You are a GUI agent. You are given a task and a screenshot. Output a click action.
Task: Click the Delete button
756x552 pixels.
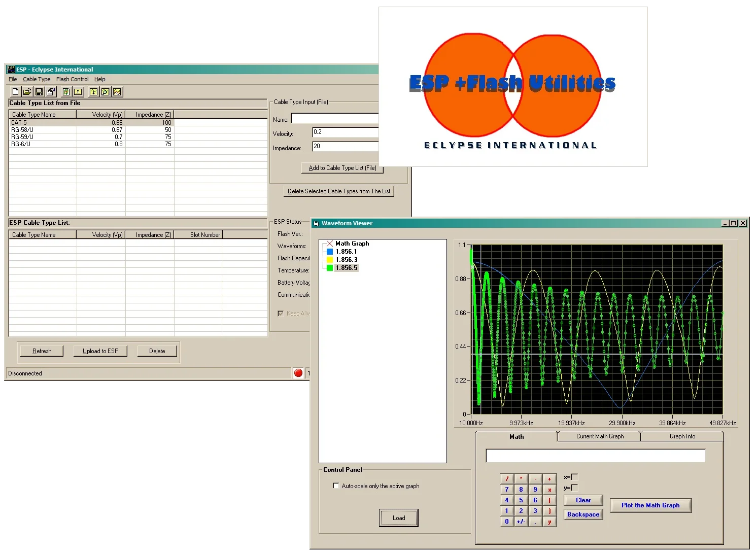click(x=157, y=351)
